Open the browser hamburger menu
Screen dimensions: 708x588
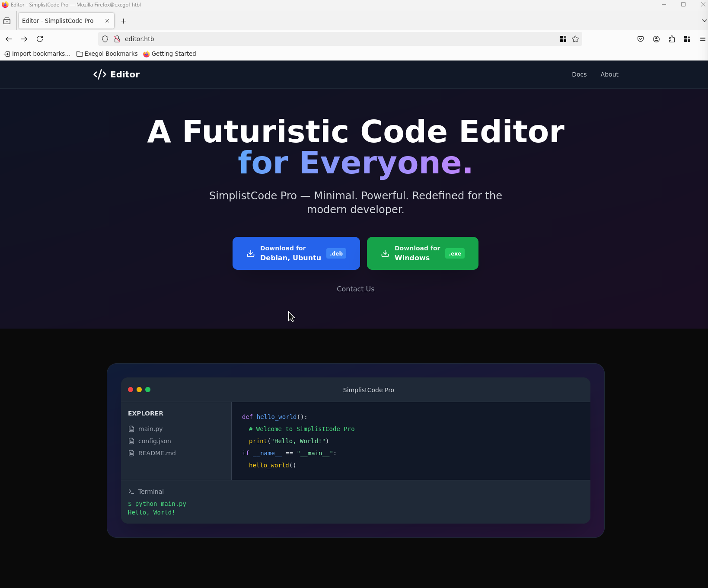tap(702, 39)
